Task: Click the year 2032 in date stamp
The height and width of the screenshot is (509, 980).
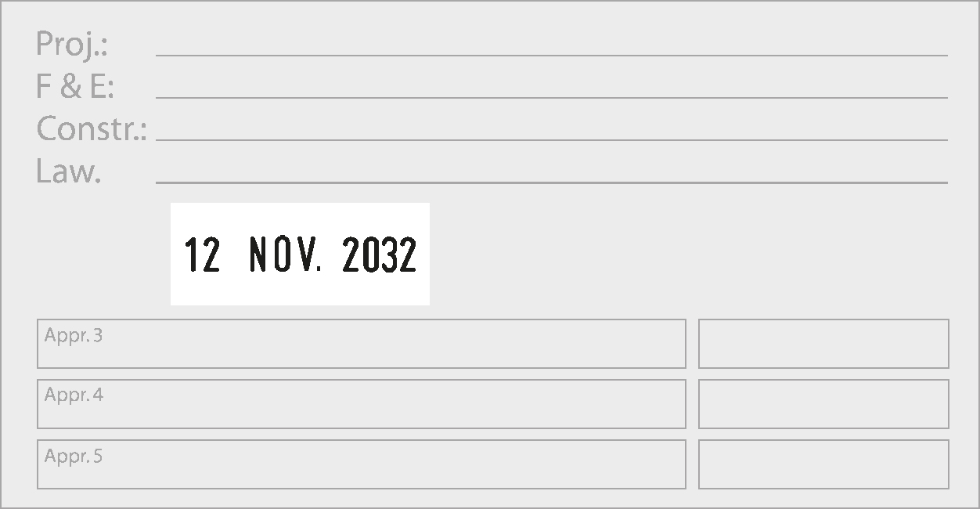Action: pyautogui.click(x=380, y=254)
